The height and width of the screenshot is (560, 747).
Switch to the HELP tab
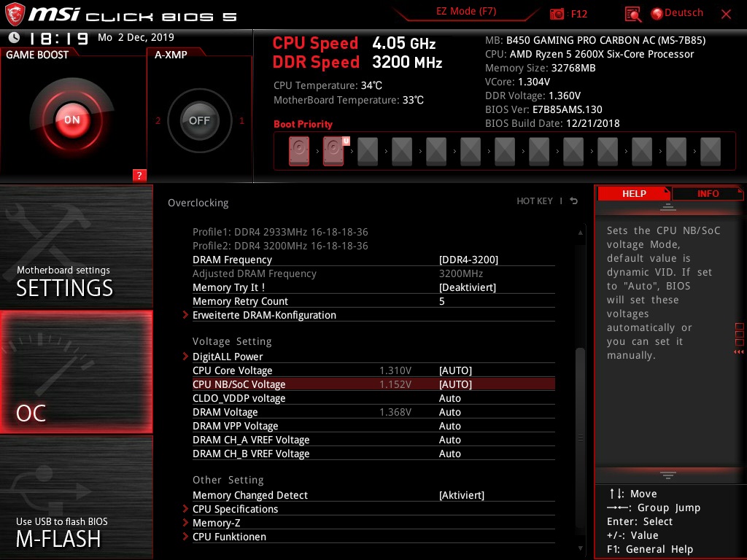point(634,194)
